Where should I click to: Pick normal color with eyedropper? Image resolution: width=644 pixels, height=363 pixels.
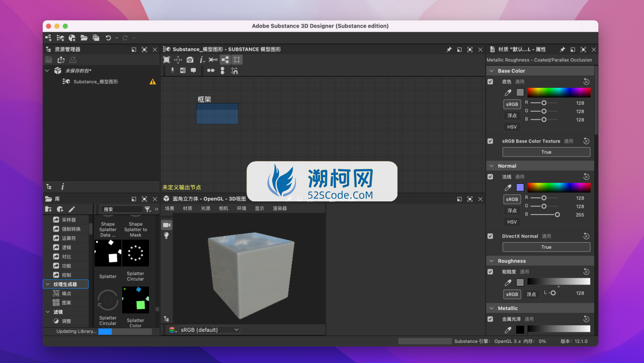508,188
